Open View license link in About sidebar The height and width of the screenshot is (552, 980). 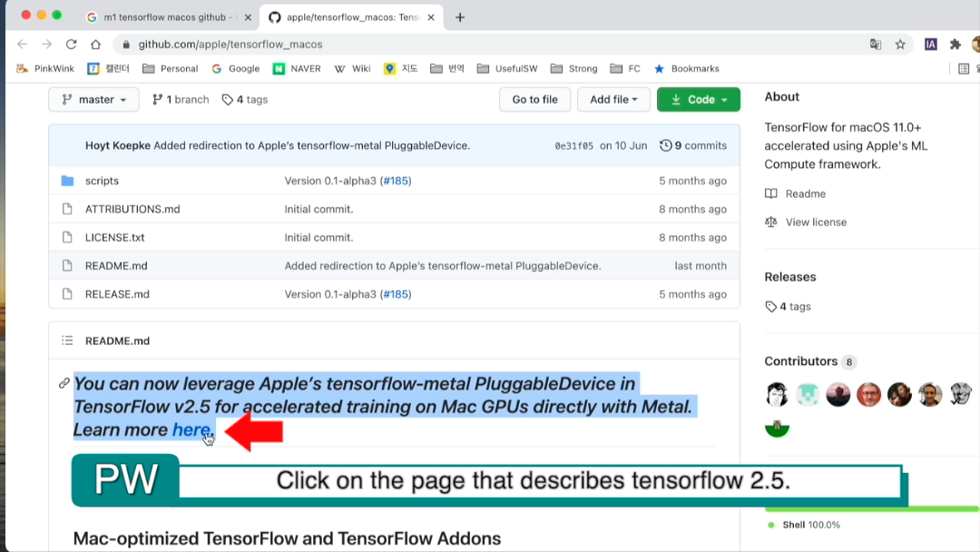pyautogui.click(x=806, y=222)
